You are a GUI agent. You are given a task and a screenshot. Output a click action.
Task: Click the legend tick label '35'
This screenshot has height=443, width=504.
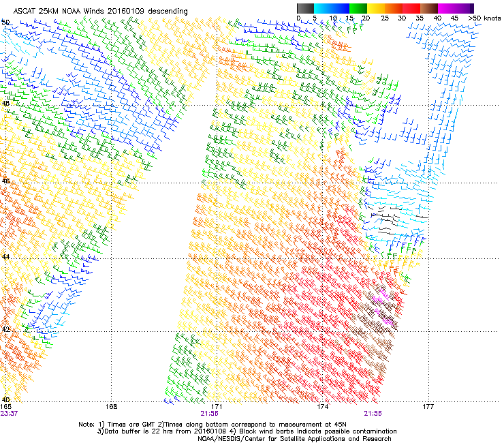(420, 18)
